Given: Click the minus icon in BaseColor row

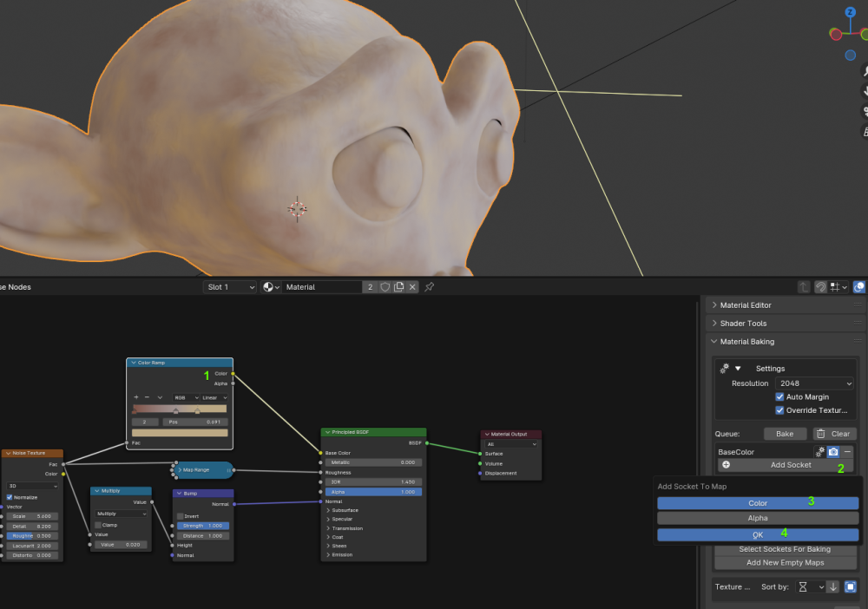Looking at the screenshot, I should click(847, 452).
